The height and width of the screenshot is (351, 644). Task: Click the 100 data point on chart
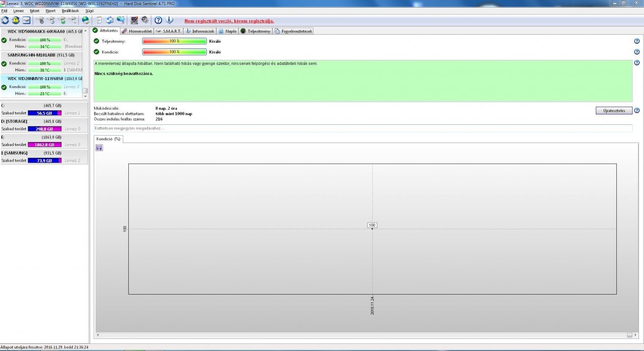click(x=372, y=229)
